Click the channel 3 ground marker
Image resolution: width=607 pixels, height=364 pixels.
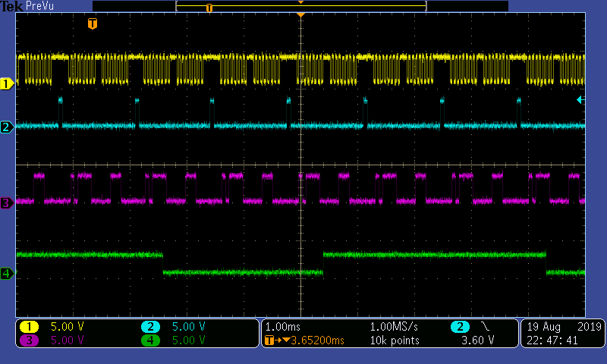[x=7, y=202]
